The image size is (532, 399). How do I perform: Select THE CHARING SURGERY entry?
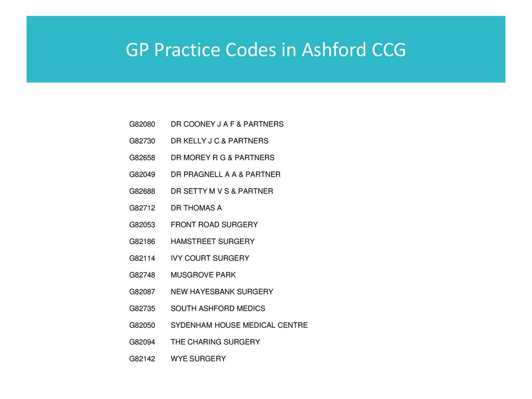[215, 342]
